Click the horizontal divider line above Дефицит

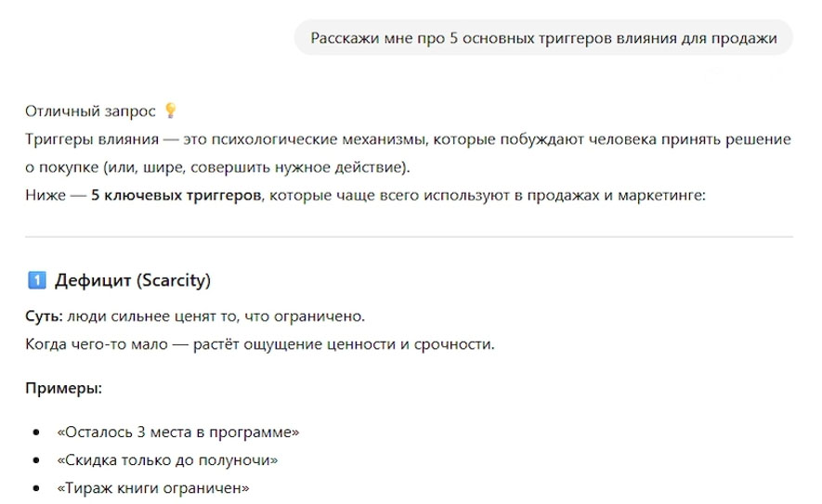point(409,237)
